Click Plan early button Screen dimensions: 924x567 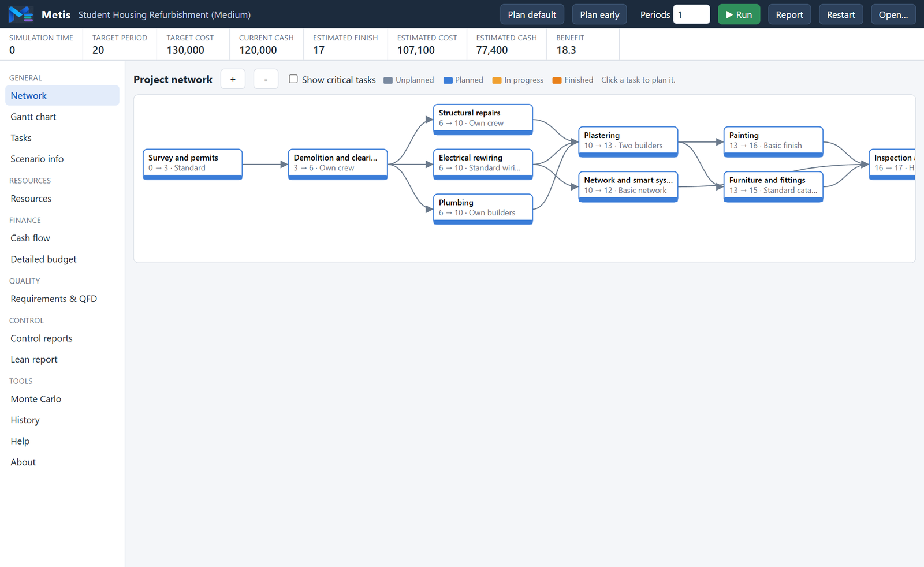point(599,14)
